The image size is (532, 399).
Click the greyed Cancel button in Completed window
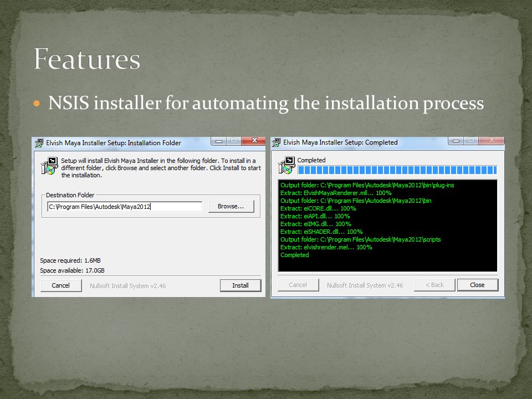coord(298,285)
